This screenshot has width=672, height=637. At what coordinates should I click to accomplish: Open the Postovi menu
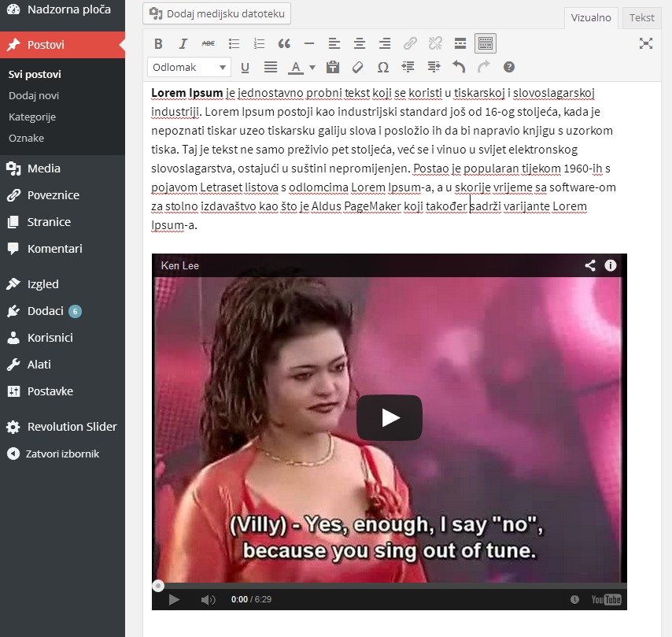pos(63,45)
